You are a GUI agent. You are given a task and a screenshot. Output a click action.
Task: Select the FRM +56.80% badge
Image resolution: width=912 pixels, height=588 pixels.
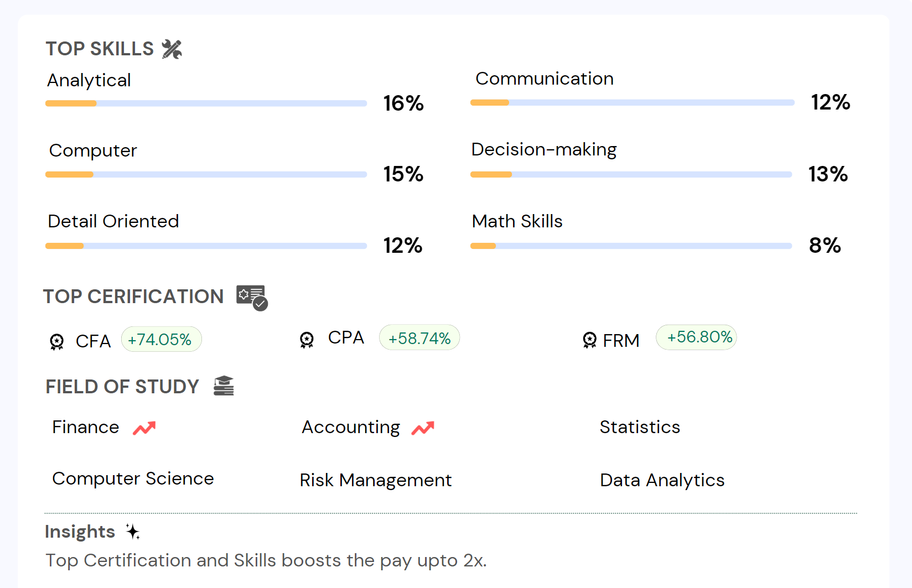click(x=696, y=337)
